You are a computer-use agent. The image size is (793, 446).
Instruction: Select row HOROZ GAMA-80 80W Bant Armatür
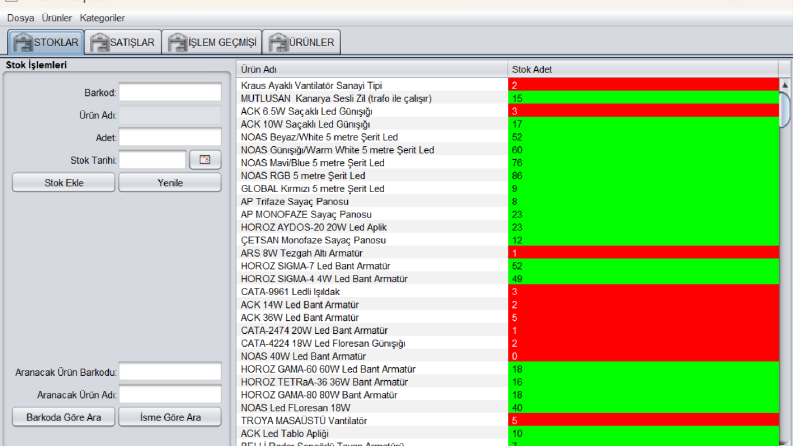coord(508,394)
